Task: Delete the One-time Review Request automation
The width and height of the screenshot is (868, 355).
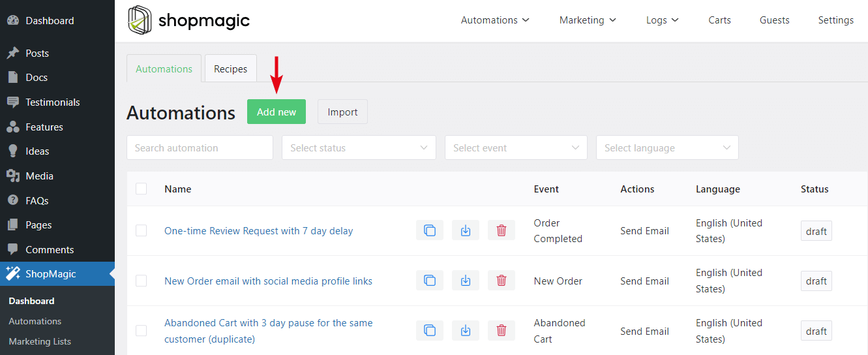Action: [501, 230]
